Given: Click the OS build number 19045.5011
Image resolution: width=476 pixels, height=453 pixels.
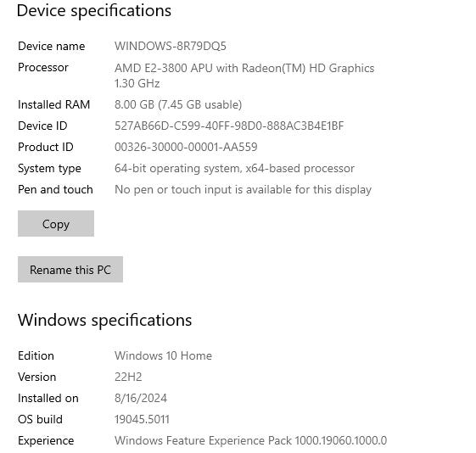Looking at the screenshot, I should tap(142, 419).
